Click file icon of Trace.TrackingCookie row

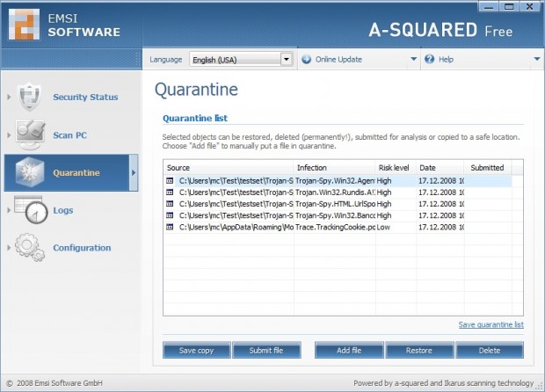(x=170, y=227)
